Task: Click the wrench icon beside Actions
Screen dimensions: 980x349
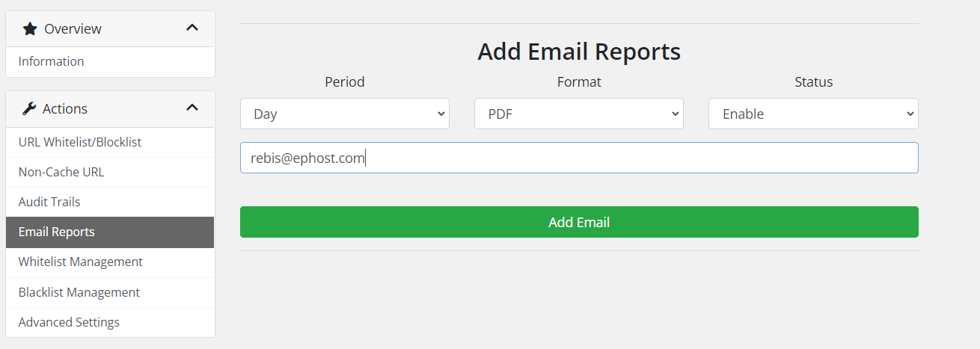Action: [x=29, y=109]
